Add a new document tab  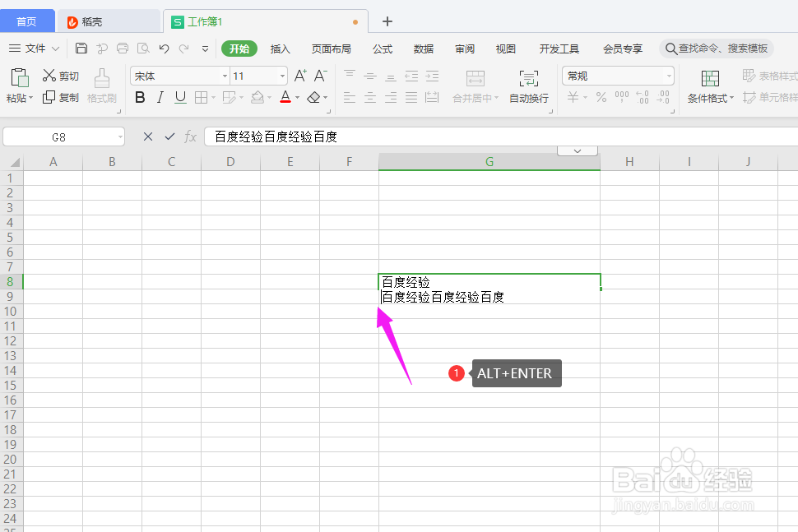387,21
